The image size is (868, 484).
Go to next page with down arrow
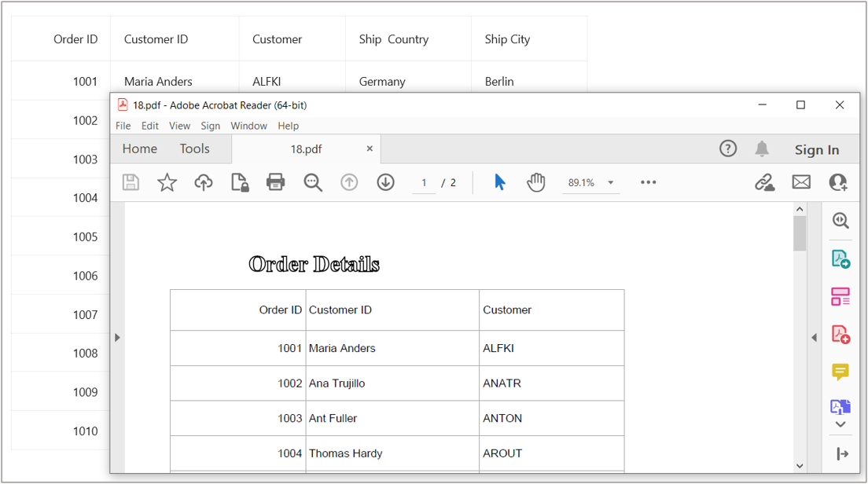pos(385,182)
